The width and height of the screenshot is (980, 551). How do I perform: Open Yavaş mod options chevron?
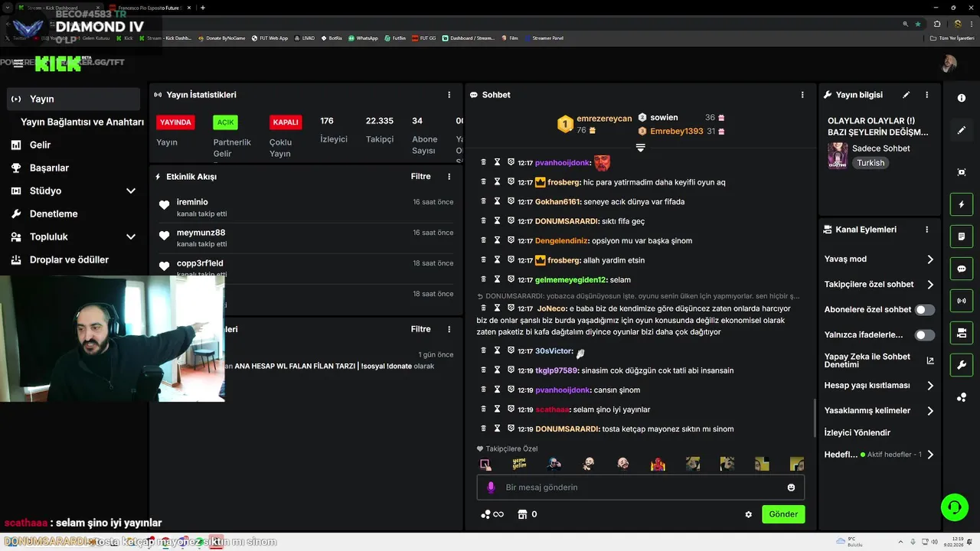click(930, 259)
